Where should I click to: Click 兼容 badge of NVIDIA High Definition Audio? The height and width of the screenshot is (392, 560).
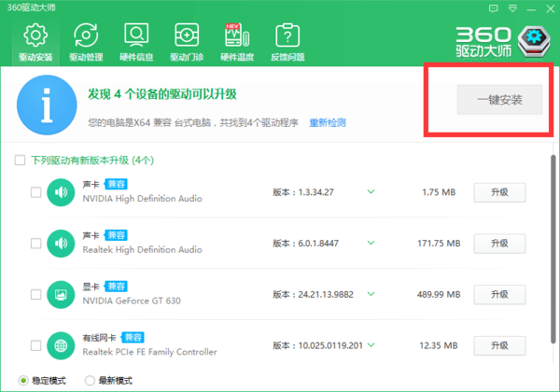coord(116,184)
